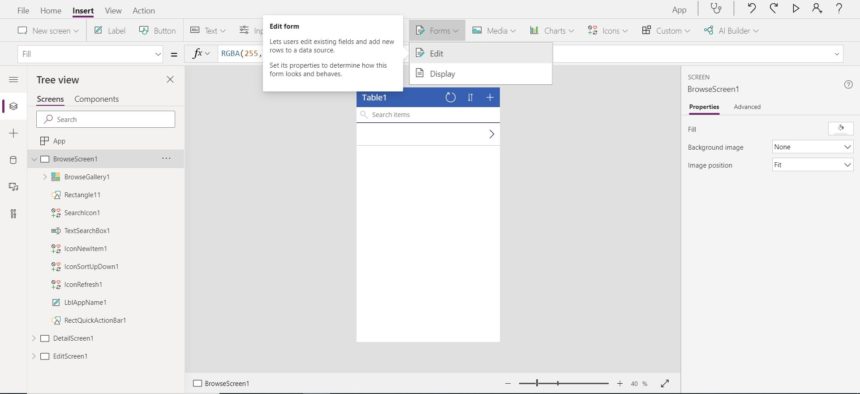Expand the EditScreen1 tree node
This screenshot has width=860, height=394.
coord(34,356)
